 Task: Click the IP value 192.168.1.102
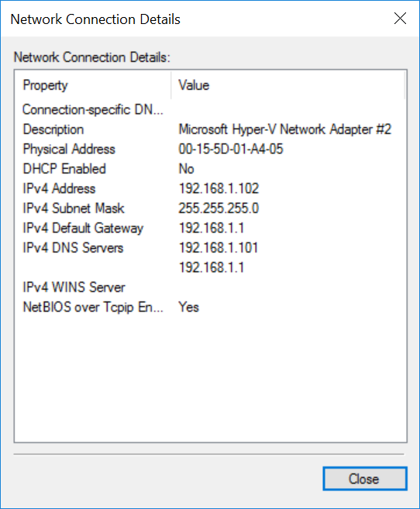tap(219, 188)
